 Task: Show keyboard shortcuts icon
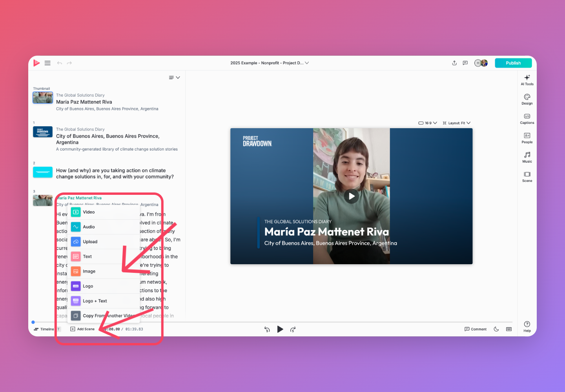pos(509,329)
